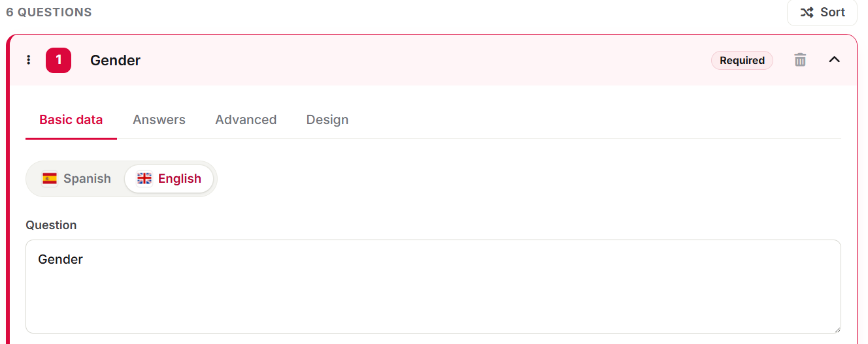The image size is (868, 344).
Task: Click the UK flag icon
Action: 144,179
